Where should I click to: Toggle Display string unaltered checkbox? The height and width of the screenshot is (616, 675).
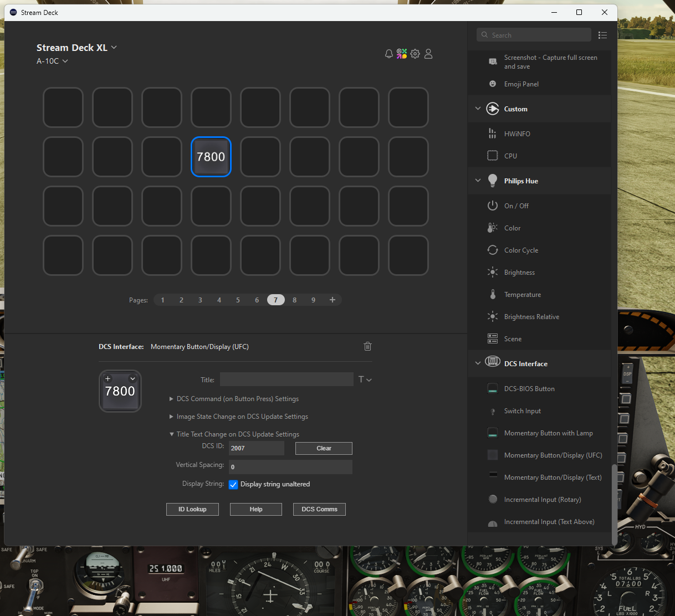tap(233, 484)
